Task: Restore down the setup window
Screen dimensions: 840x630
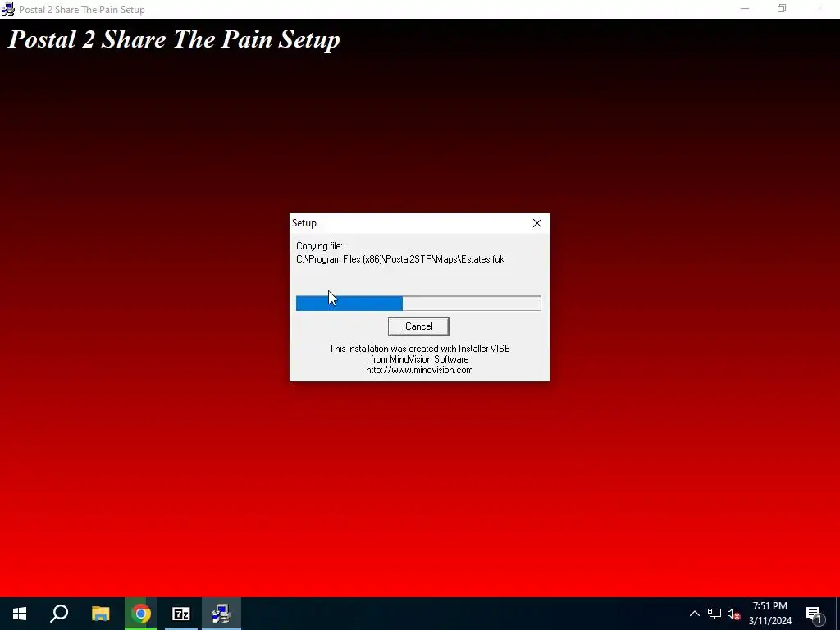Action: [782, 9]
